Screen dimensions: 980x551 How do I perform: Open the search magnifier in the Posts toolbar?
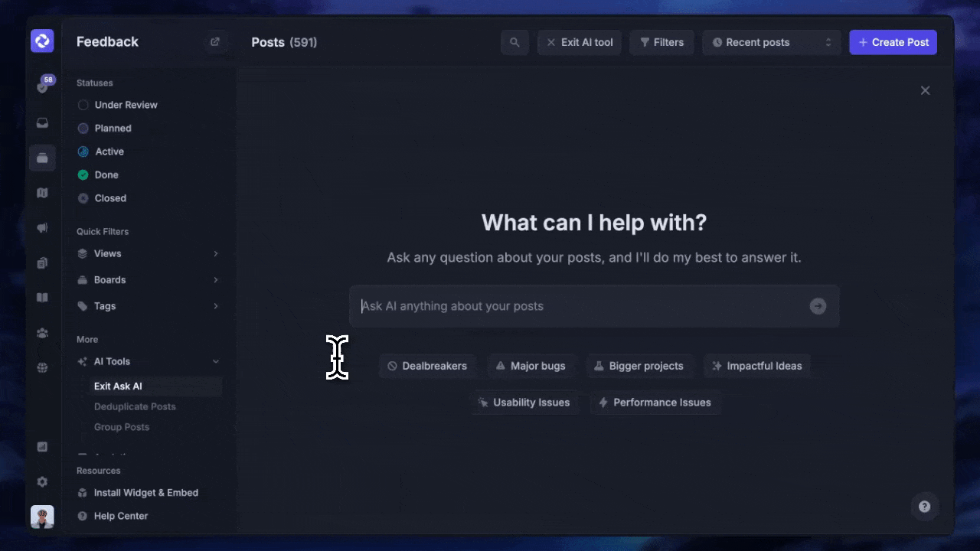(514, 42)
